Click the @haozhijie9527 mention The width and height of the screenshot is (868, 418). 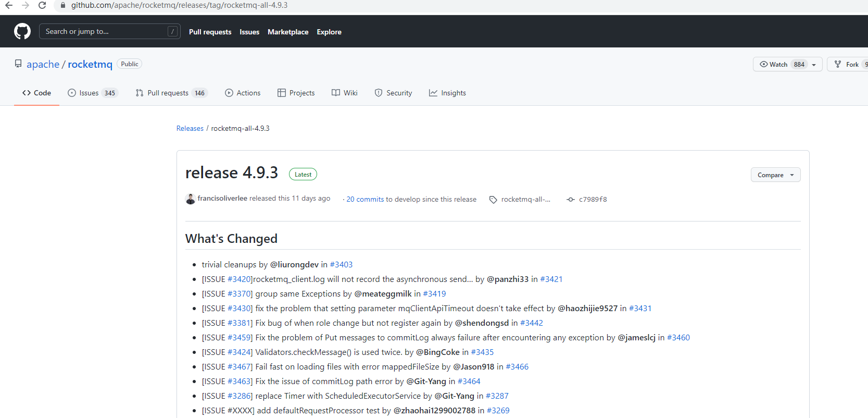tap(587, 309)
